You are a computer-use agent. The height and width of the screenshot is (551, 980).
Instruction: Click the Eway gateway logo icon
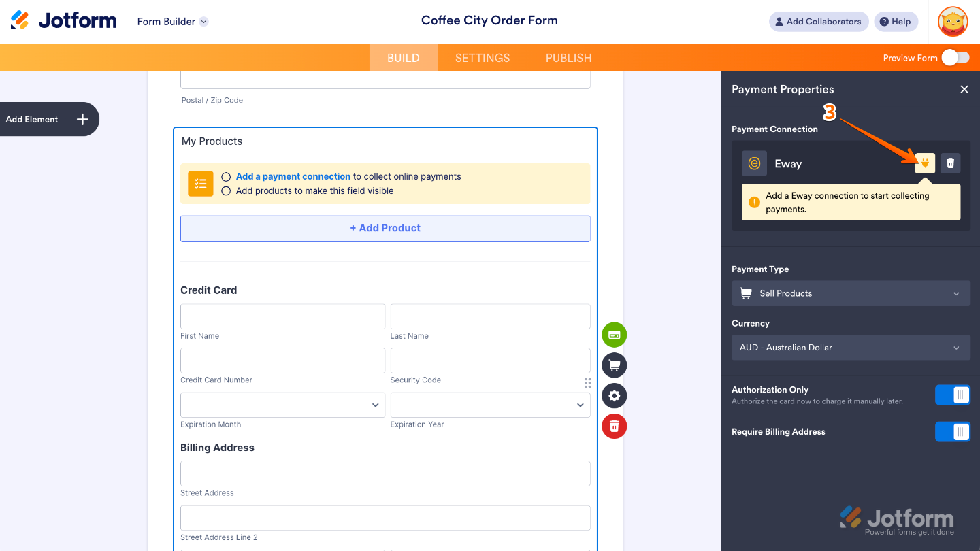click(x=754, y=163)
